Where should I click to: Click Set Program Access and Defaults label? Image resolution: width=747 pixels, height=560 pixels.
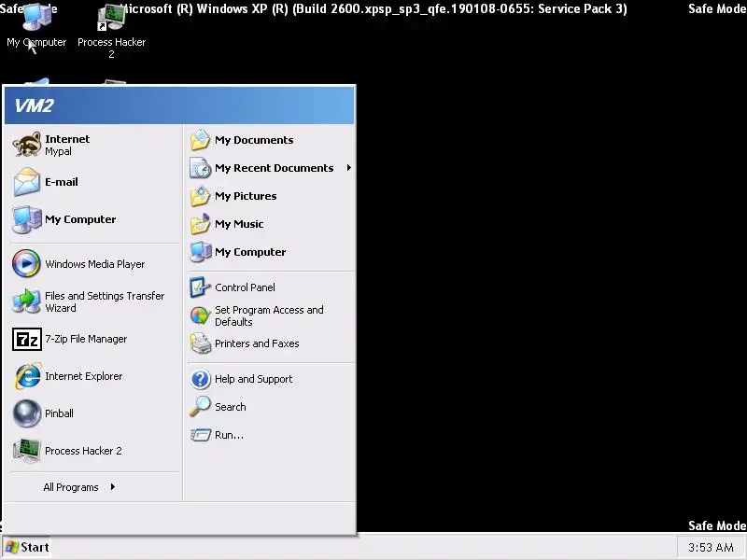pos(269,315)
